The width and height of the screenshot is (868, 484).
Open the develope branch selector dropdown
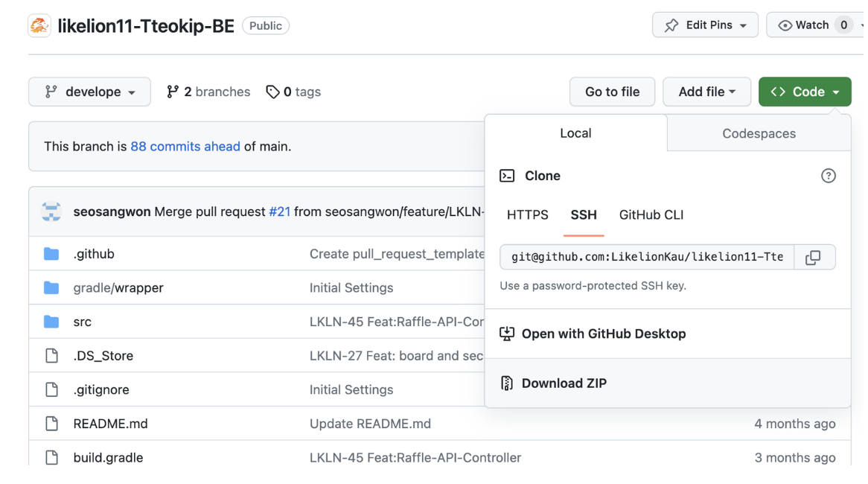click(x=89, y=92)
